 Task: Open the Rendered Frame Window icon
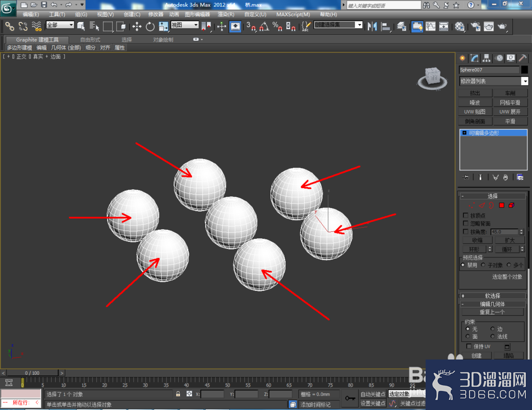click(x=489, y=26)
